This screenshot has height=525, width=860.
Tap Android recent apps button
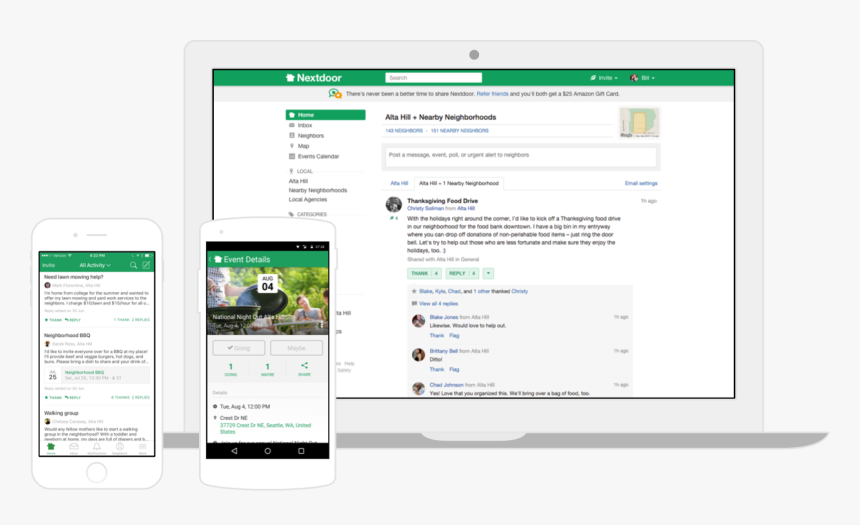[x=301, y=451]
